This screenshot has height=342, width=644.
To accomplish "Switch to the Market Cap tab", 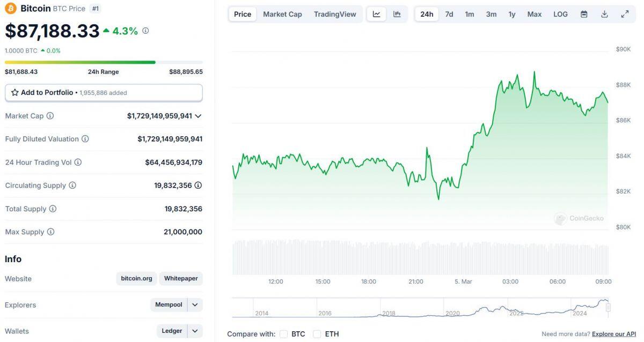I will [x=282, y=14].
